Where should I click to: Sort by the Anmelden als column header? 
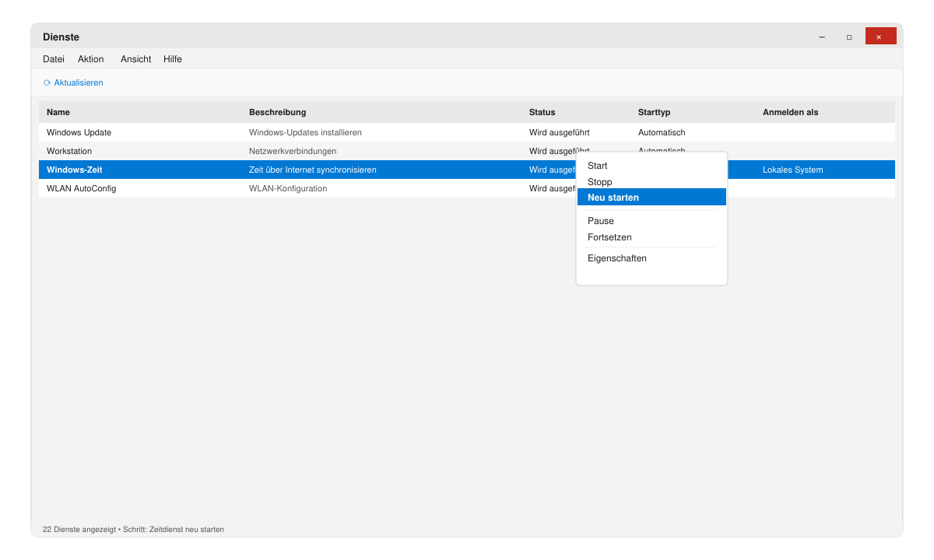790,112
